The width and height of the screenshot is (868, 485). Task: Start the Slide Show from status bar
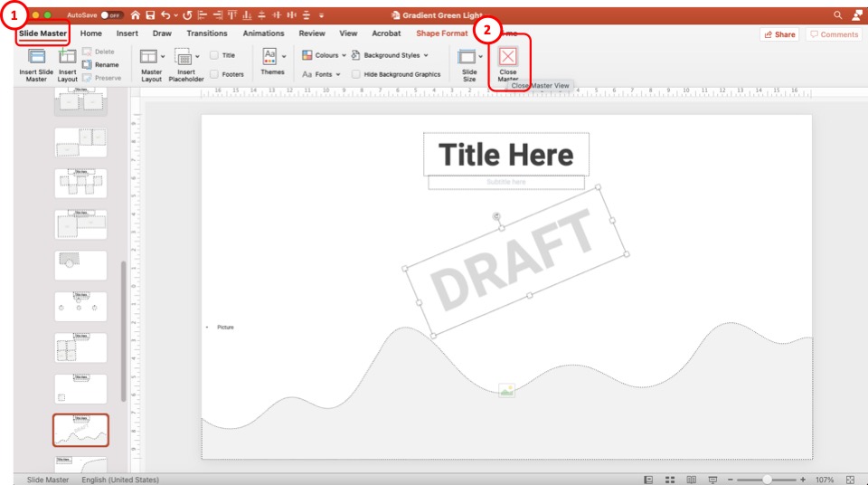click(712, 480)
